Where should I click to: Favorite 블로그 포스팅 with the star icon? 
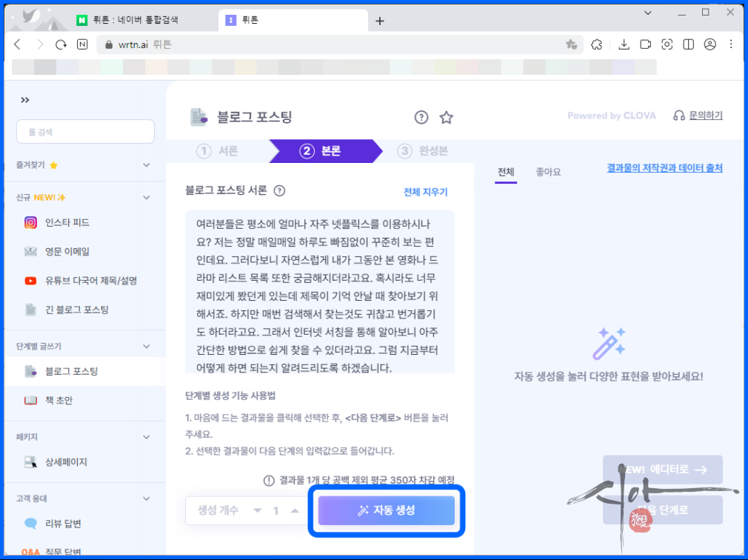pyautogui.click(x=447, y=117)
